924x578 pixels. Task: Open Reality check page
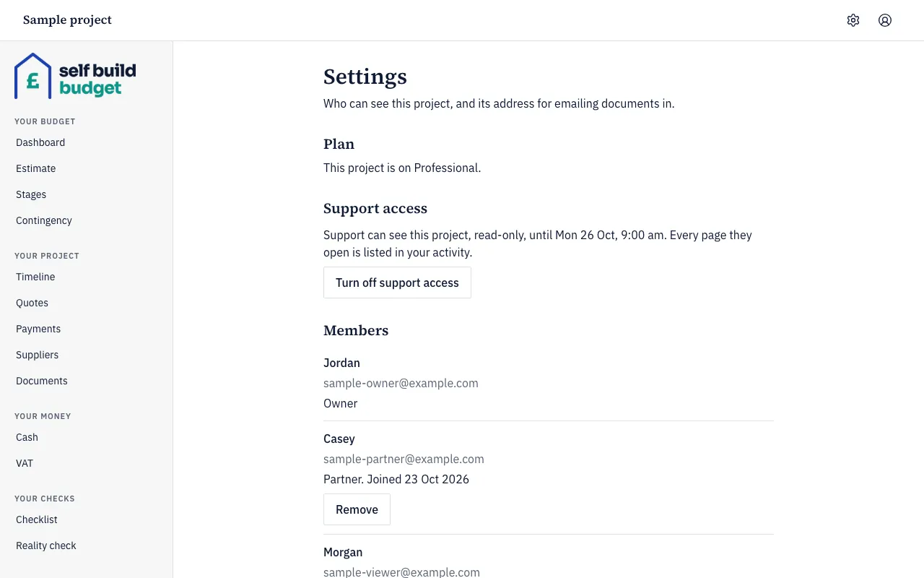click(x=46, y=545)
